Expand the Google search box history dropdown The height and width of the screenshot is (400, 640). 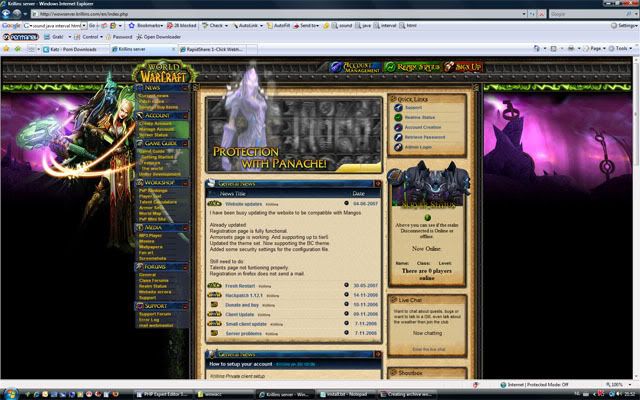pyautogui.click(x=84, y=25)
